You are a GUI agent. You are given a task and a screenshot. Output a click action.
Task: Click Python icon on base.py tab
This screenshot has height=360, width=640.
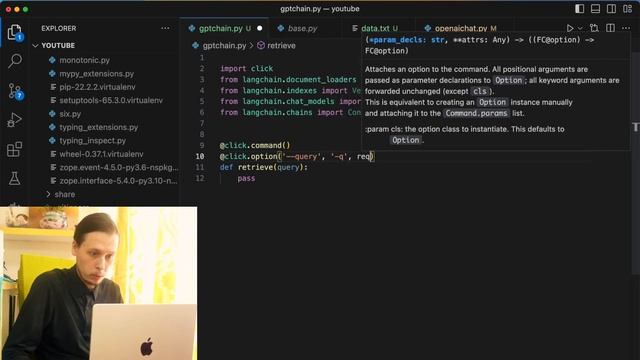tap(281, 28)
